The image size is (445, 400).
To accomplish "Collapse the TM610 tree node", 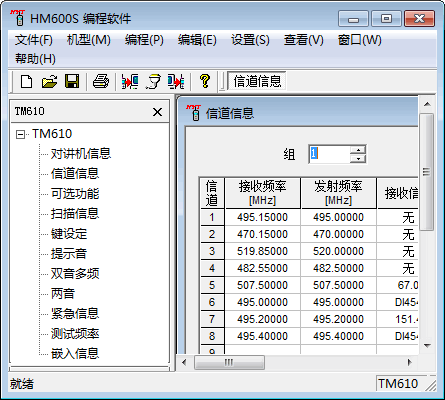I will click(20, 135).
